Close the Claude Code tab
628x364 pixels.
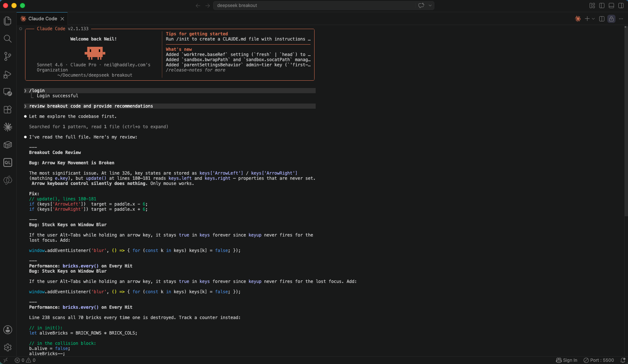coord(62,19)
